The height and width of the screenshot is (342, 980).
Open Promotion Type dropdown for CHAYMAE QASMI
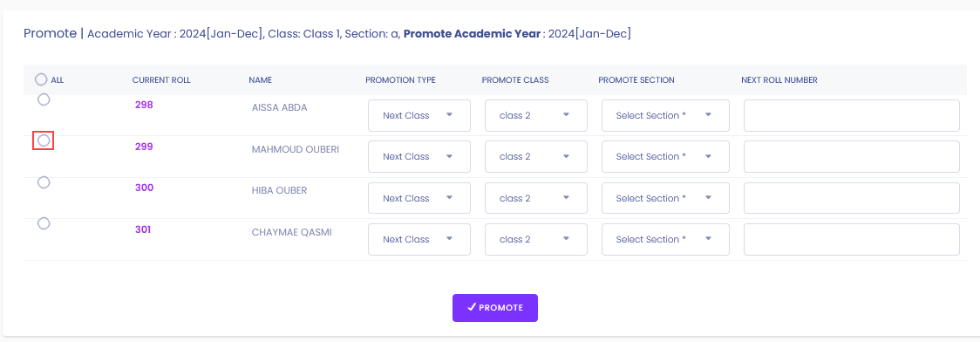tap(419, 239)
